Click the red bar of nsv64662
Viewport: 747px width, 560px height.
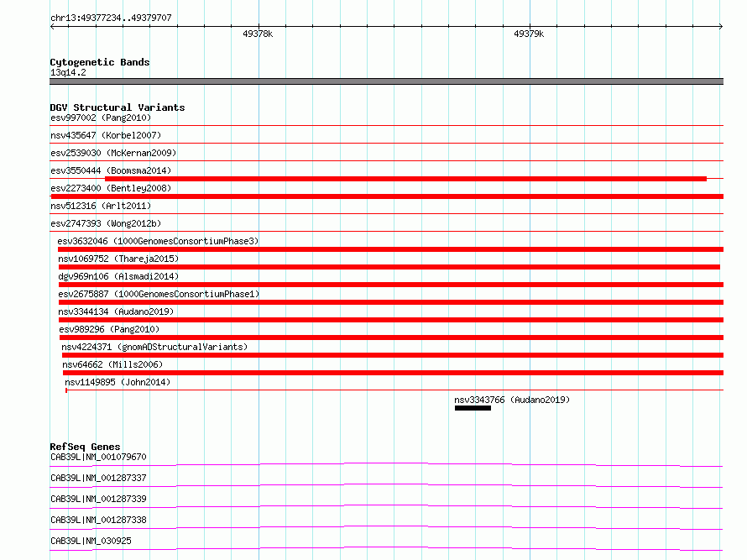click(393, 373)
